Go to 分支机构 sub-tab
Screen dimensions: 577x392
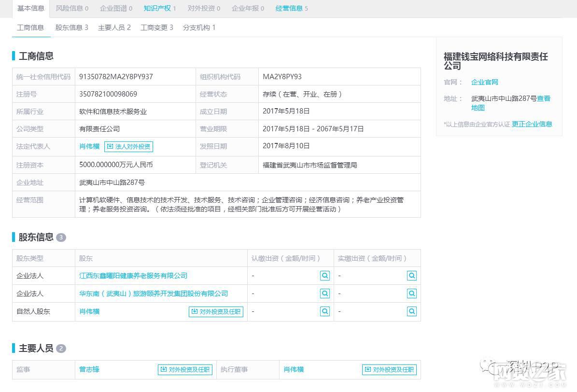point(199,28)
